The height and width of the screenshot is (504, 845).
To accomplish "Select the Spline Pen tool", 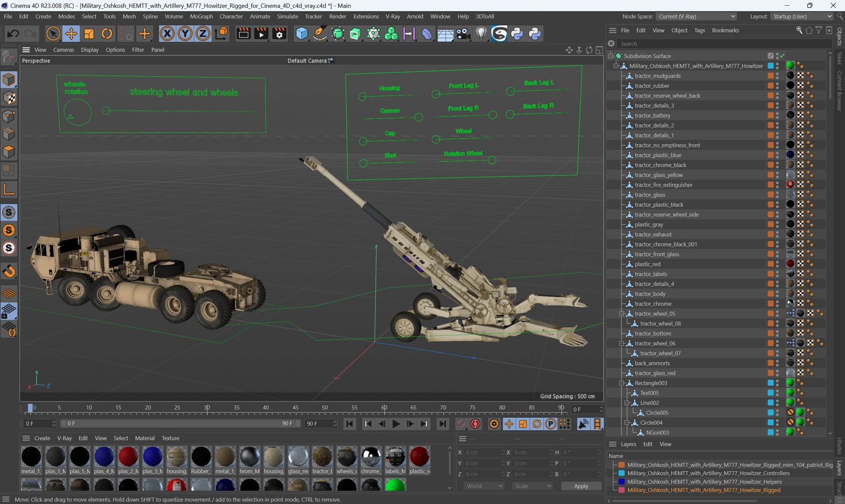I will point(320,34).
